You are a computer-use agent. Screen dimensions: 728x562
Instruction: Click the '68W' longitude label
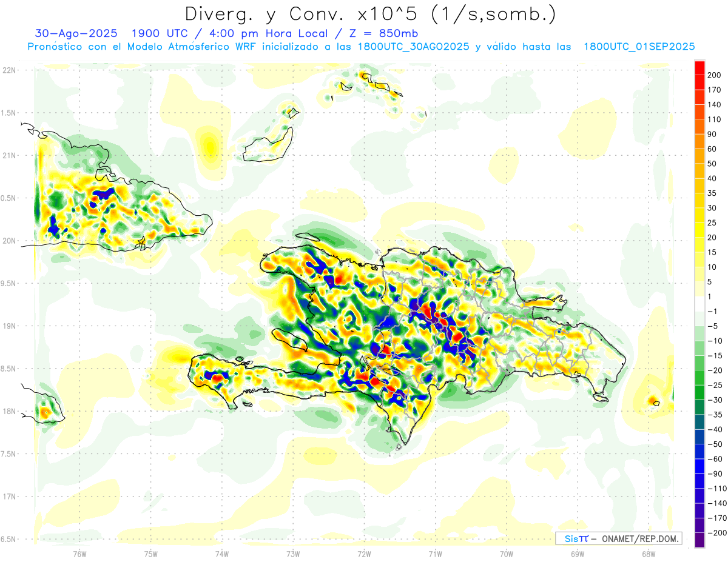(649, 554)
